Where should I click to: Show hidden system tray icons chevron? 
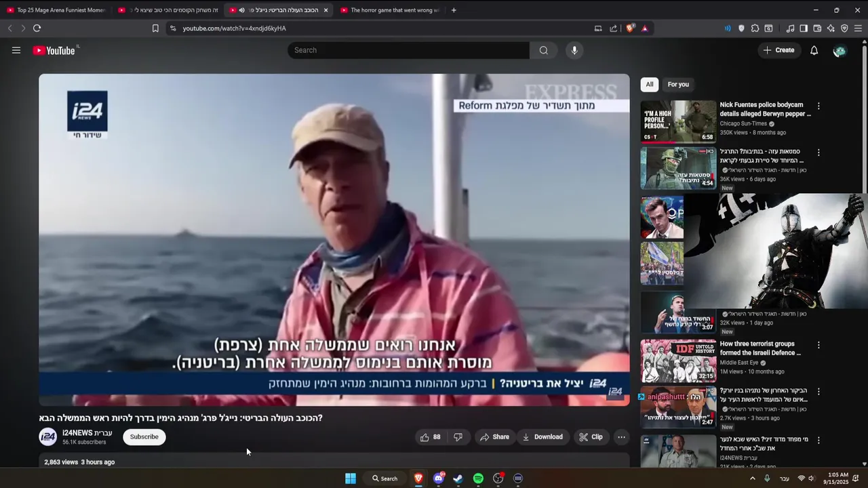click(x=752, y=479)
